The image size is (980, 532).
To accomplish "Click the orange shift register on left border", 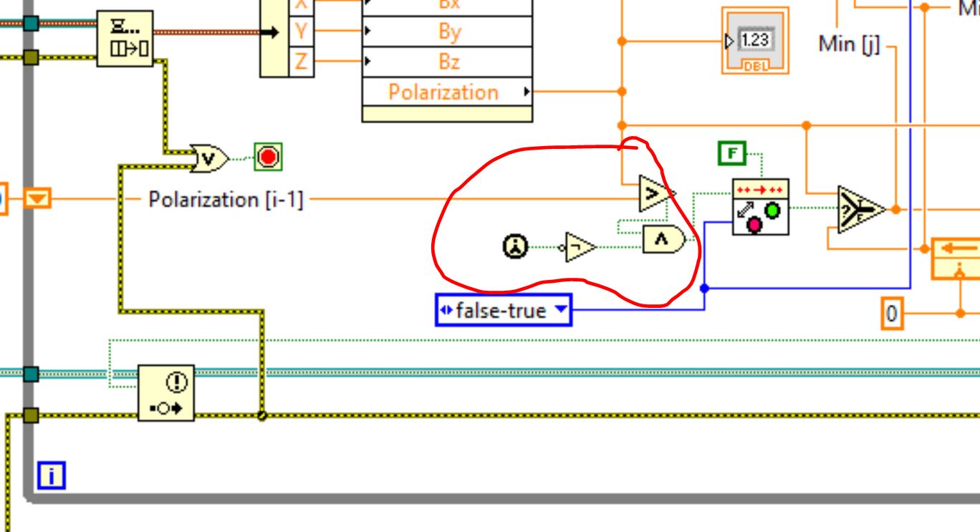I will tap(37, 197).
